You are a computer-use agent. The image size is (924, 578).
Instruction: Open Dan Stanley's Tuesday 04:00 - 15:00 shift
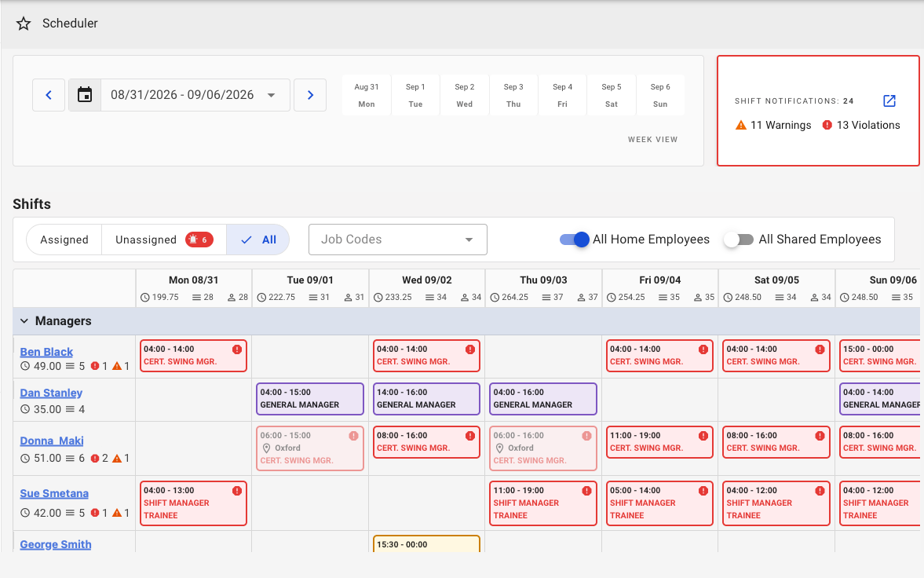click(x=310, y=399)
